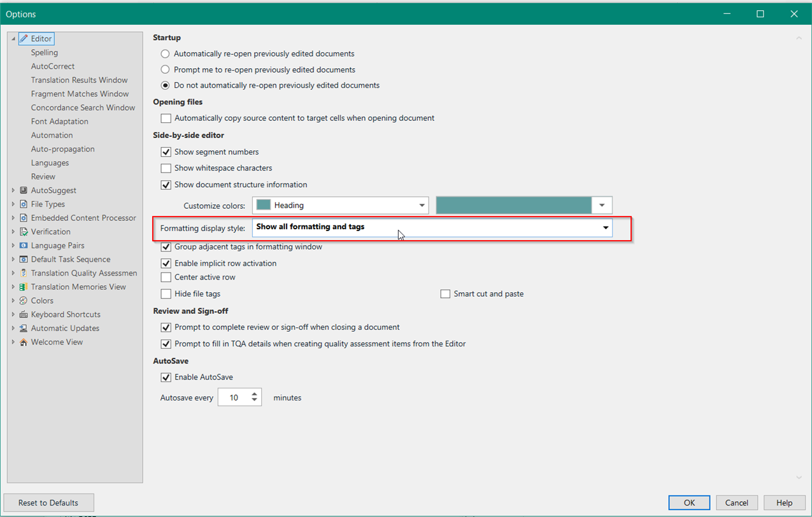Click the Verification icon
This screenshot has width=812, height=517.
coord(24,232)
